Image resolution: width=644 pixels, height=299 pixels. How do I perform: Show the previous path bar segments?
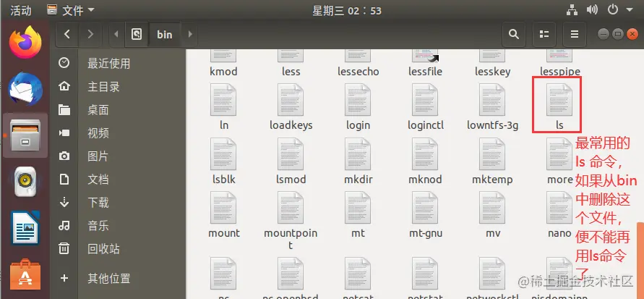(116, 34)
